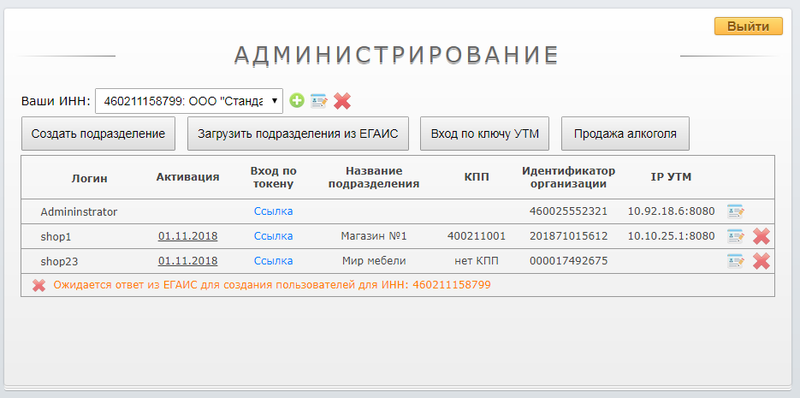Viewport: 800px width, 398px height.
Task: Click Создать подразделение button
Action: tap(98, 134)
